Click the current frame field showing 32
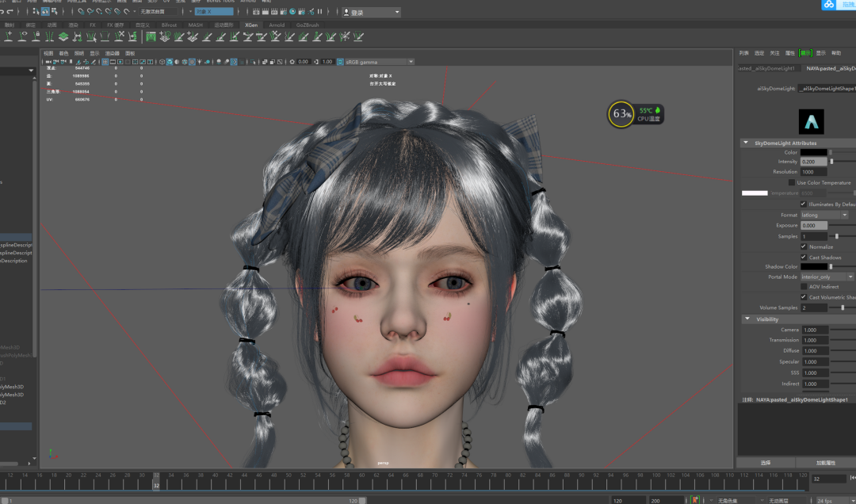Screen dimensions: 856x504 [x=829, y=479]
